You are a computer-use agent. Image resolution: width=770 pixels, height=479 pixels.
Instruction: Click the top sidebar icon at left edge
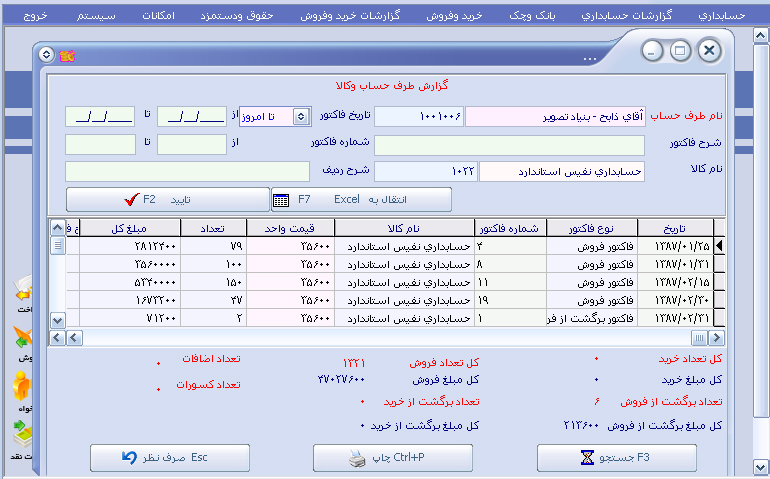[x=22, y=291]
